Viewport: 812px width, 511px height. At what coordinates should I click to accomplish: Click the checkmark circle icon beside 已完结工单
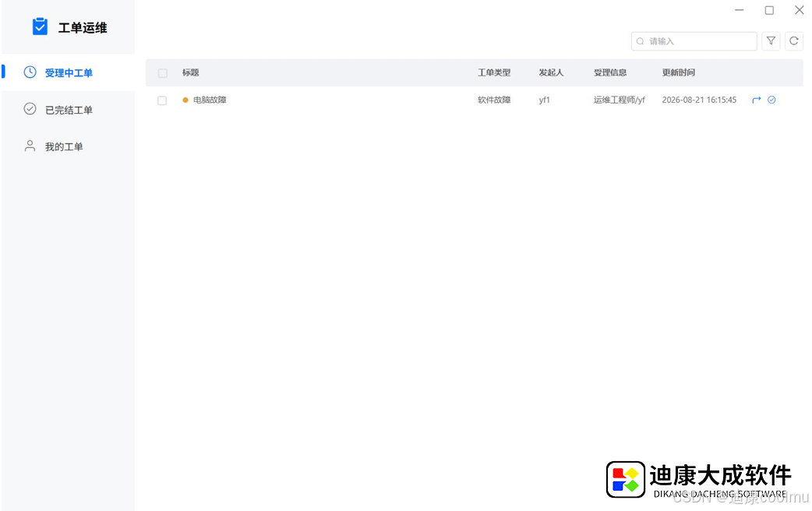pos(30,109)
